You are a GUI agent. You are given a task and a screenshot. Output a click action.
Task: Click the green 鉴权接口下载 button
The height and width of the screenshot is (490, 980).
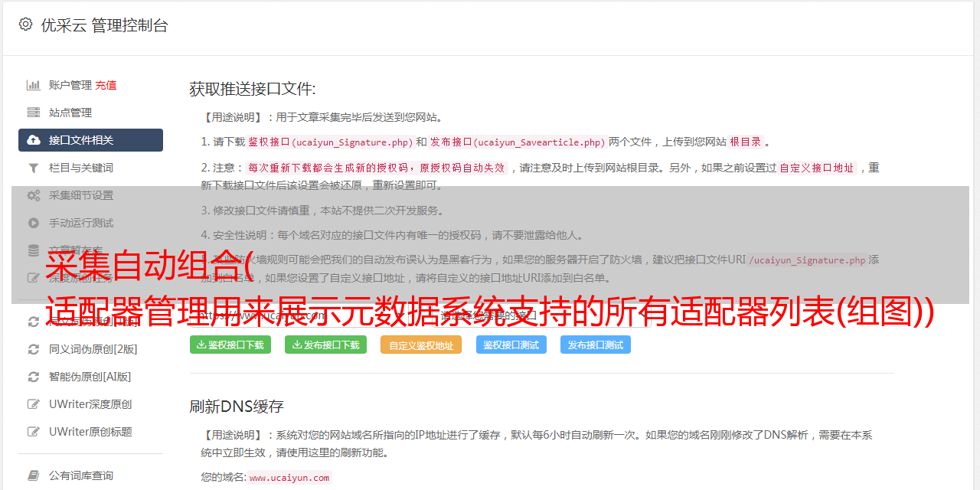[230, 345]
